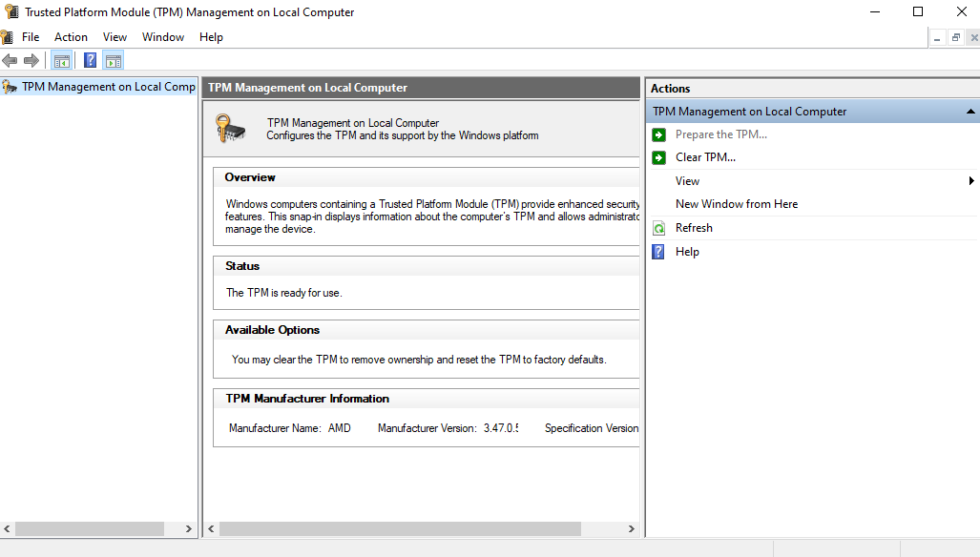Click Refresh in the Actions pane
Screen dimensions: 980x557
click(694, 228)
